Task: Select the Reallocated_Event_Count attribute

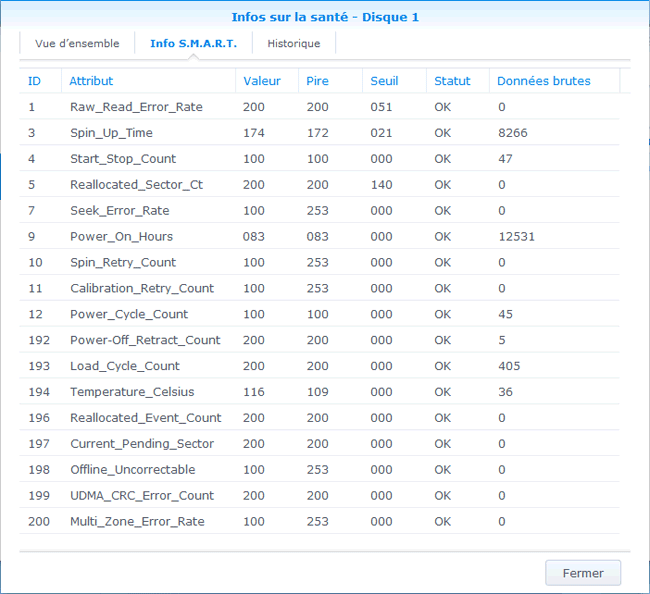Action: click(146, 418)
